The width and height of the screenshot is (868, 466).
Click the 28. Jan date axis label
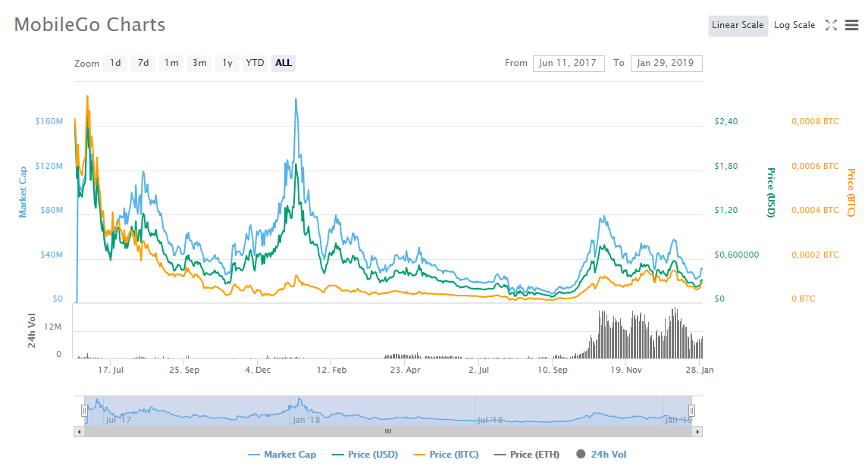(x=700, y=370)
